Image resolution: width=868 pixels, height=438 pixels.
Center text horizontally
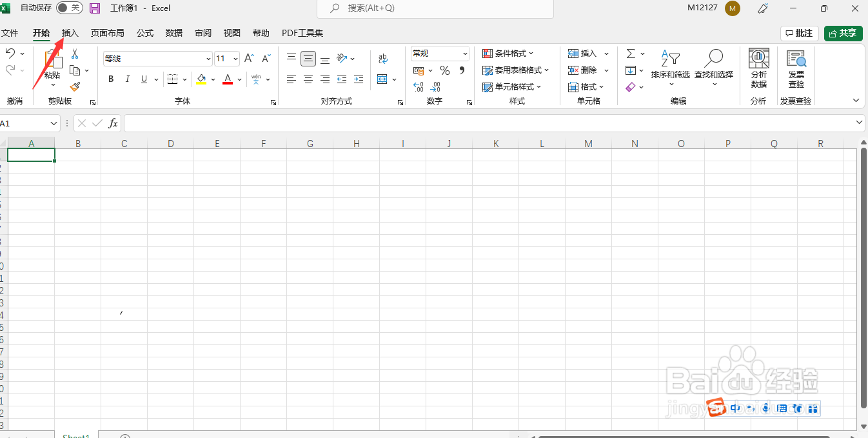click(308, 79)
